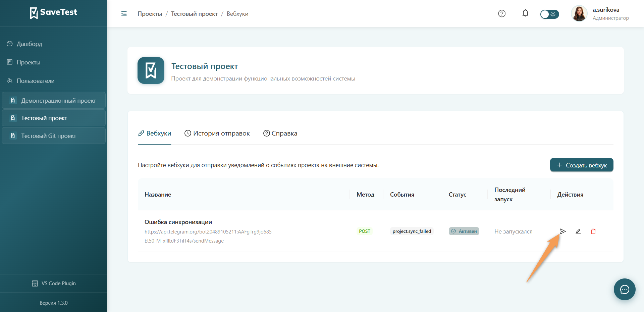The height and width of the screenshot is (312, 644).
Task: Collapse the sidebar menu icon
Action: [x=124, y=14]
